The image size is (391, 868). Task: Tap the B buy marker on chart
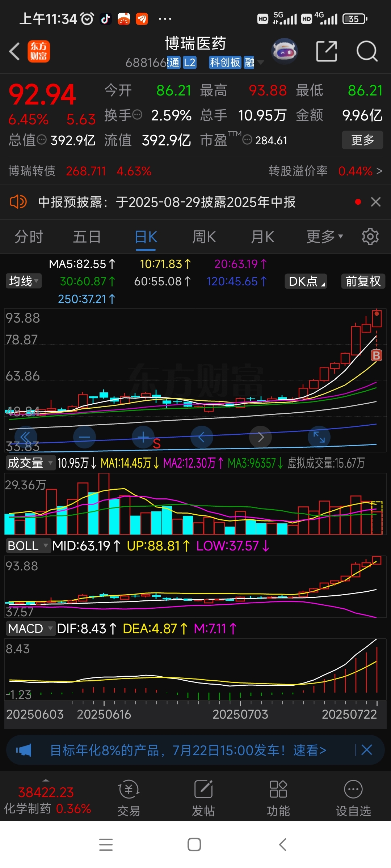[x=377, y=356]
